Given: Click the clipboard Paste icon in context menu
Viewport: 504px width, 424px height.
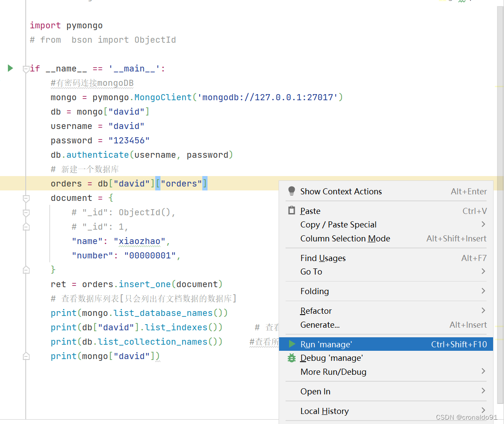Looking at the screenshot, I should pos(292,210).
